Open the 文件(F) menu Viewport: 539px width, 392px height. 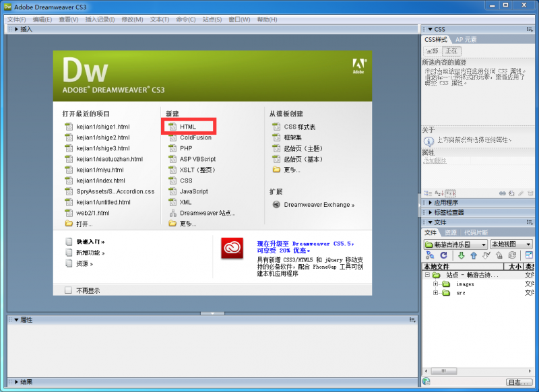[x=16, y=20]
